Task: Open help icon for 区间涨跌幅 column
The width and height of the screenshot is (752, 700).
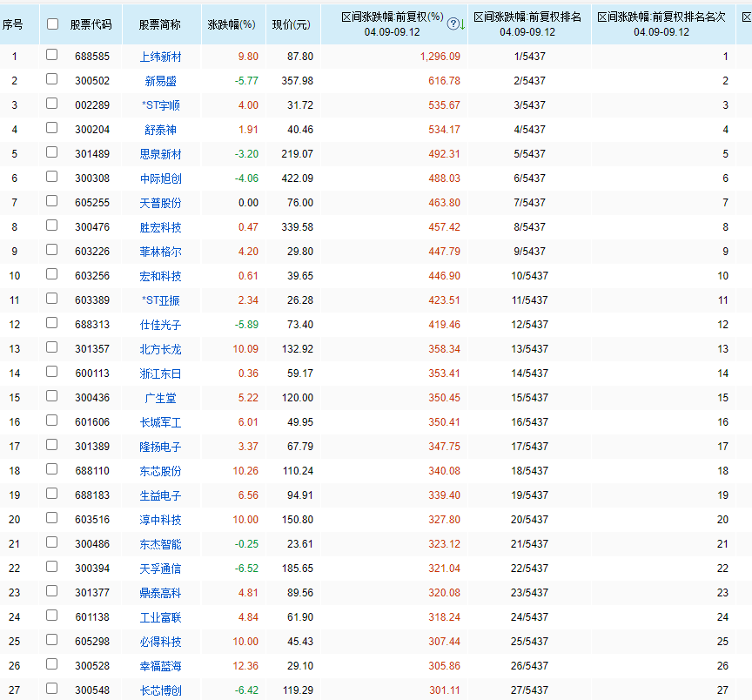Action: coord(453,24)
